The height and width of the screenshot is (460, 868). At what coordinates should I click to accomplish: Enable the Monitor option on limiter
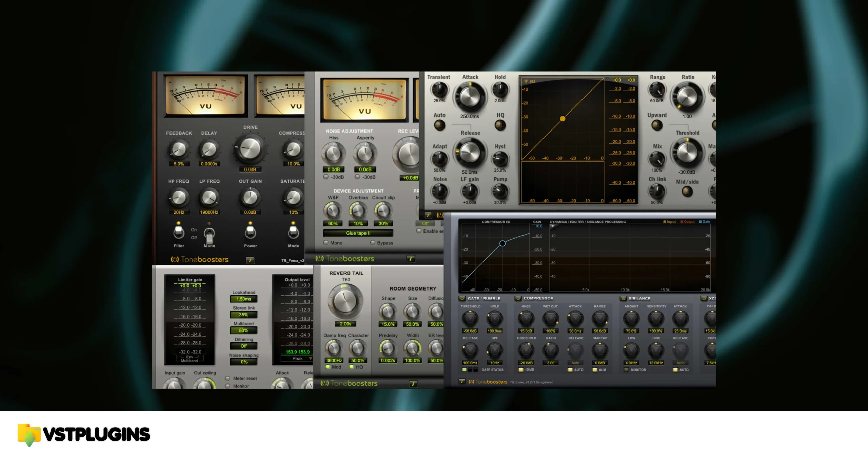click(228, 386)
